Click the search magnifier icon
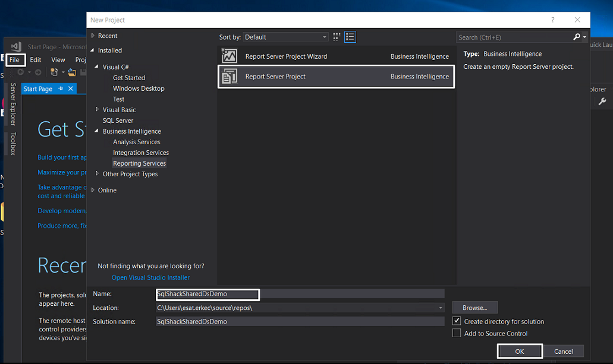The image size is (613, 364). click(x=576, y=37)
